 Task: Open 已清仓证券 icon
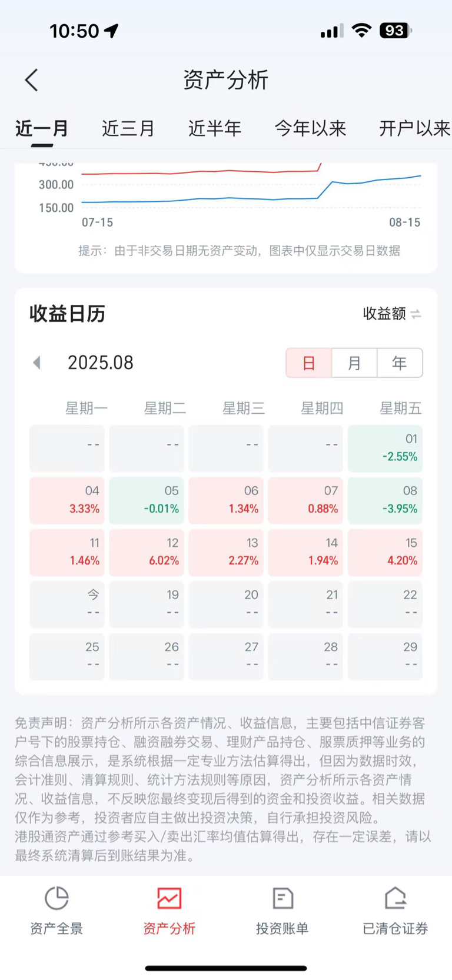(x=395, y=898)
